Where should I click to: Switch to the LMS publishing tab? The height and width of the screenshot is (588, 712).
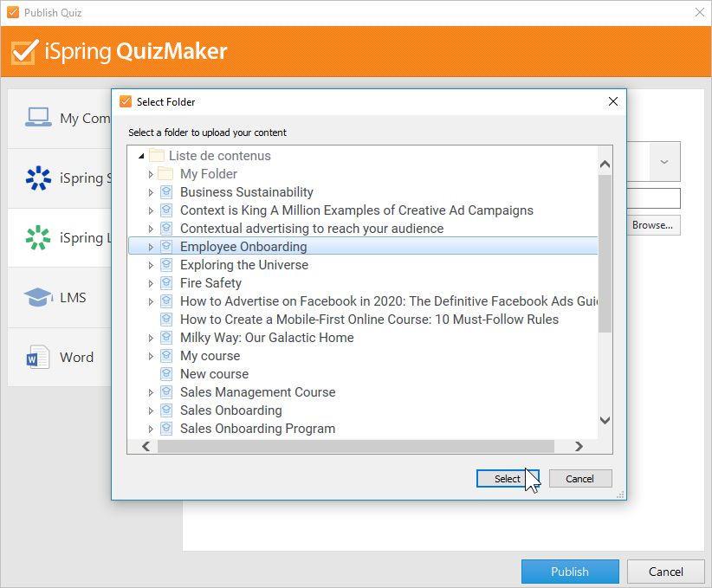point(60,297)
